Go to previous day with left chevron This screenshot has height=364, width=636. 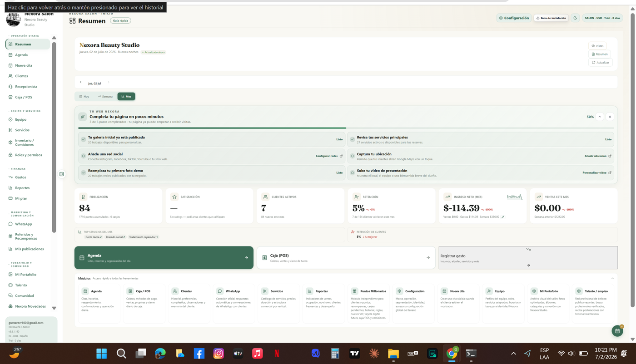tap(81, 82)
